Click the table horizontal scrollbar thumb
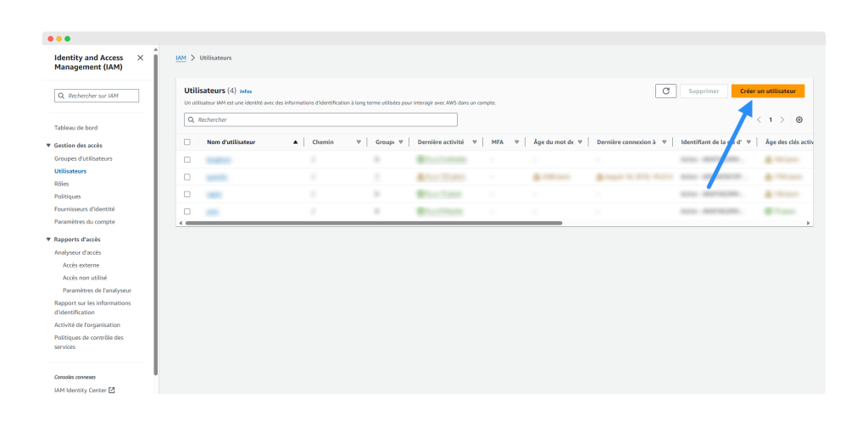Viewport: 868px width, 426px height. (373, 223)
